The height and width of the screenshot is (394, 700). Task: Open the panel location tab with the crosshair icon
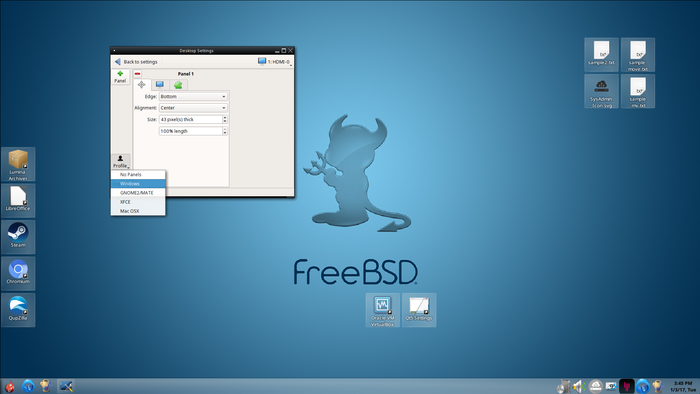142,85
